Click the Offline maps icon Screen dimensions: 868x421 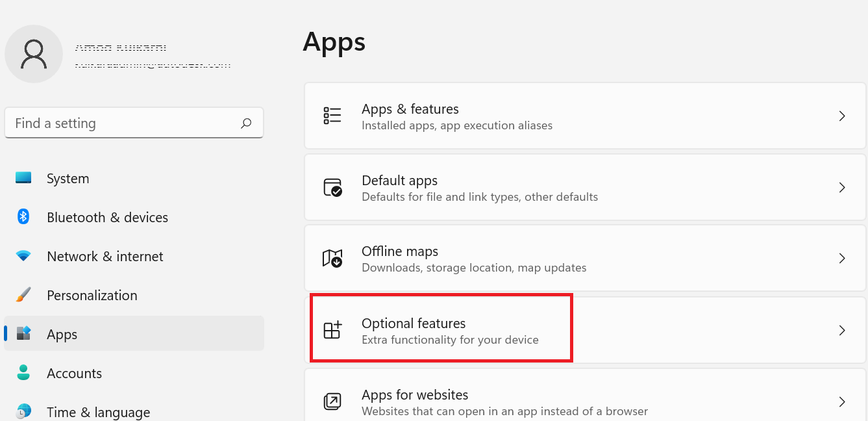click(332, 259)
